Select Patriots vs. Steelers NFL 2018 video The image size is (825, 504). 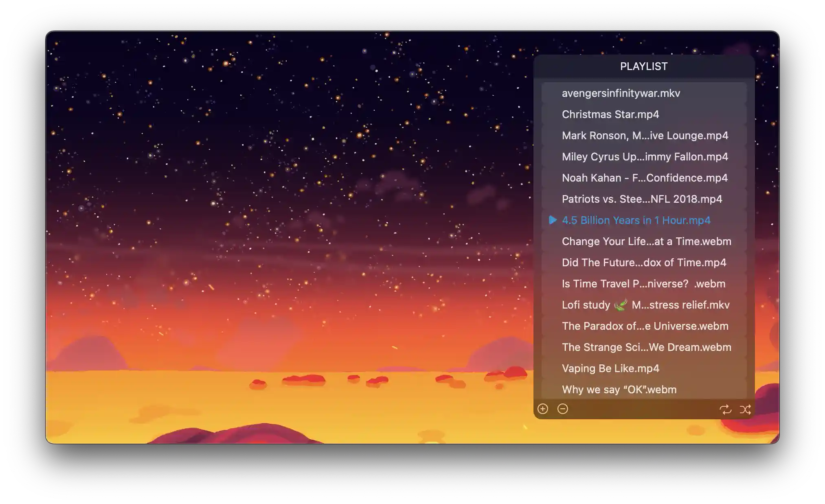coord(644,199)
